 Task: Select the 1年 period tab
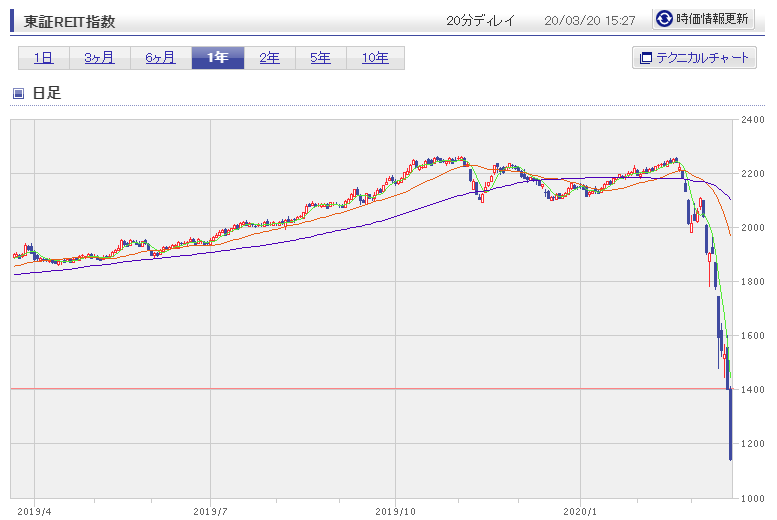point(218,58)
